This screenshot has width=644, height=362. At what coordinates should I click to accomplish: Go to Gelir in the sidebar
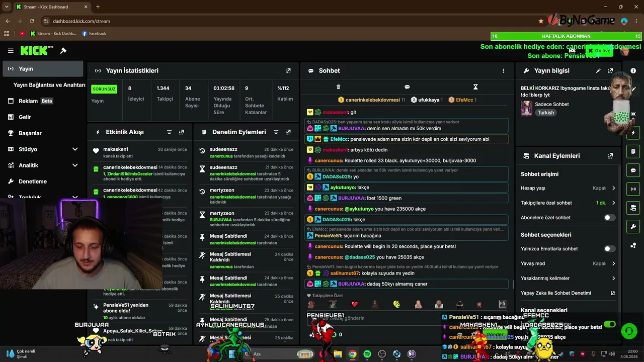(x=43, y=117)
